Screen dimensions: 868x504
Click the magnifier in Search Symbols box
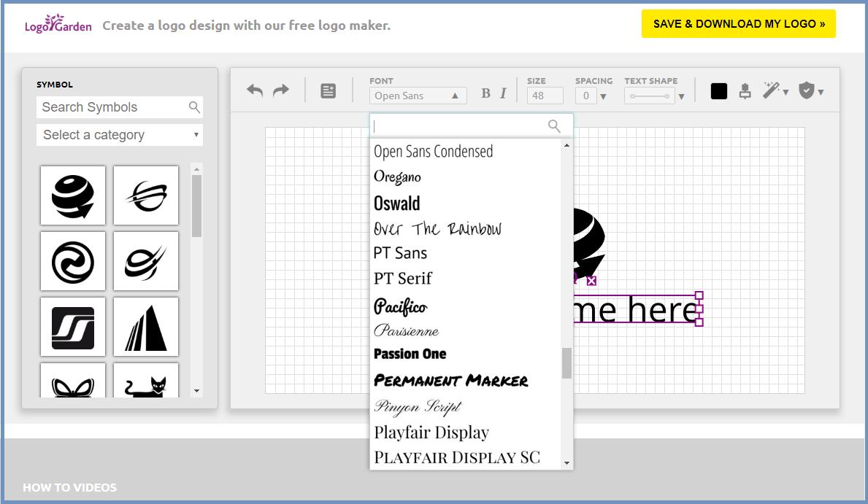194,107
